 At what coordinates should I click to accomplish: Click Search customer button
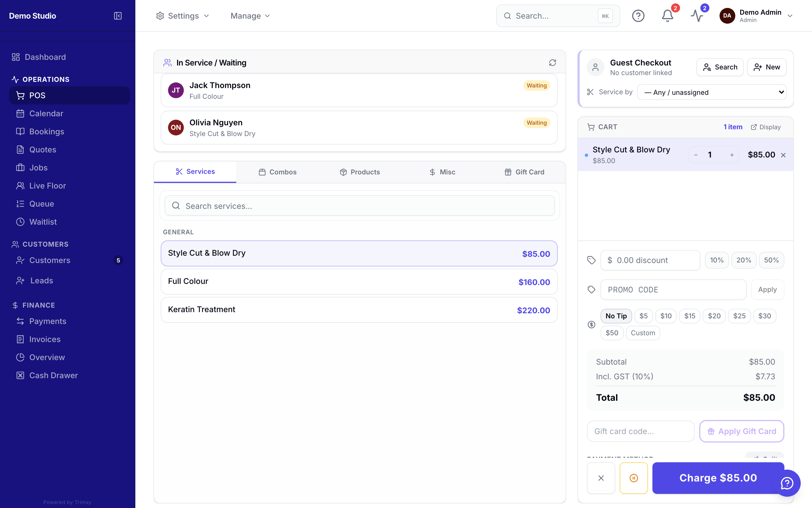tap(720, 67)
